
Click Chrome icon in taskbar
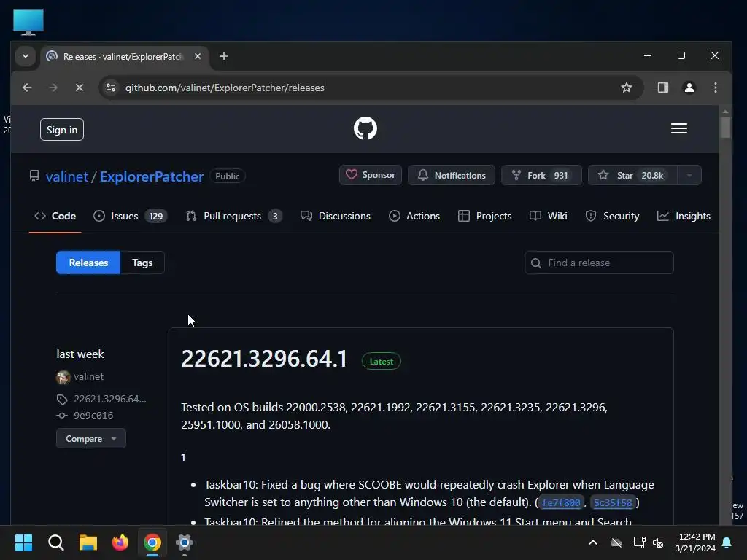click(x=152, y=542)
